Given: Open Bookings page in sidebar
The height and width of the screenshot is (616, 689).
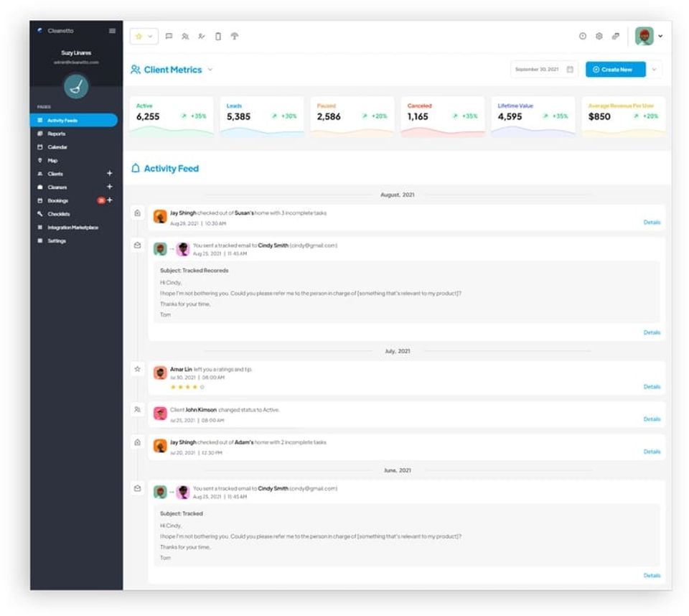Looking at the screenshot, I should tap(57, 200).
